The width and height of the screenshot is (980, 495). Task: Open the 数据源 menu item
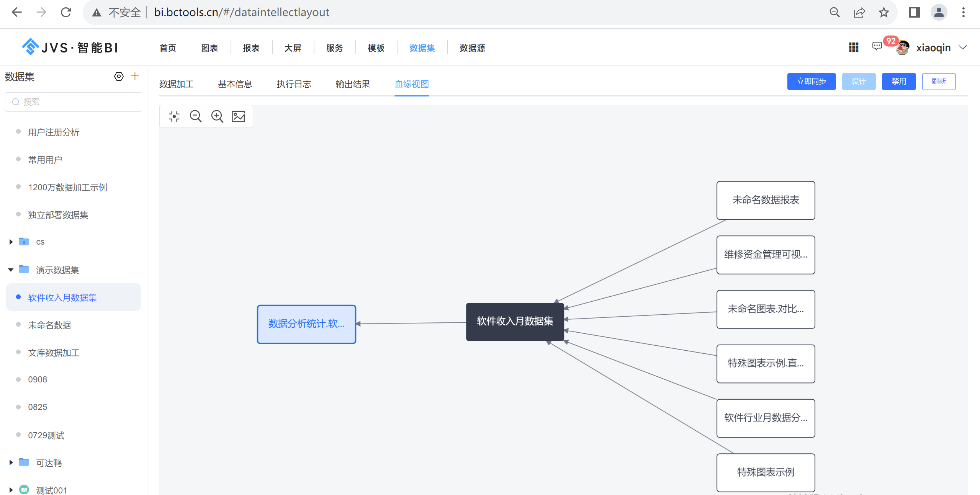coord(471,48)
